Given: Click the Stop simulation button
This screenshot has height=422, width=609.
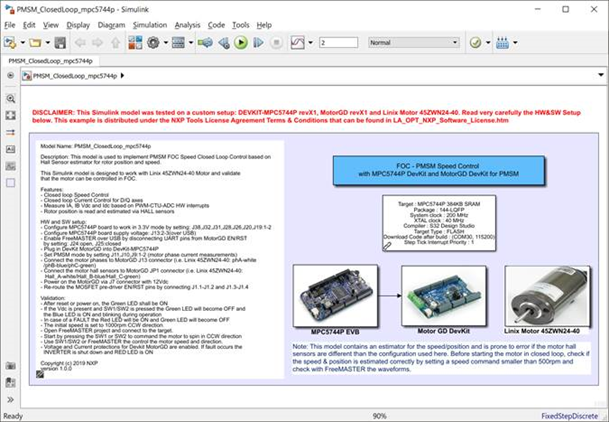Looking at the screenshot, I should coord(276,43).
